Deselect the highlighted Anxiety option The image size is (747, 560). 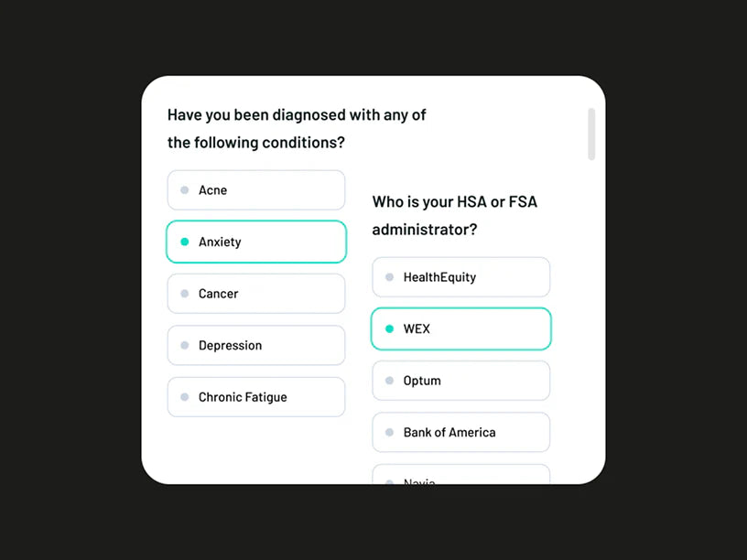(x=255, y=242)
